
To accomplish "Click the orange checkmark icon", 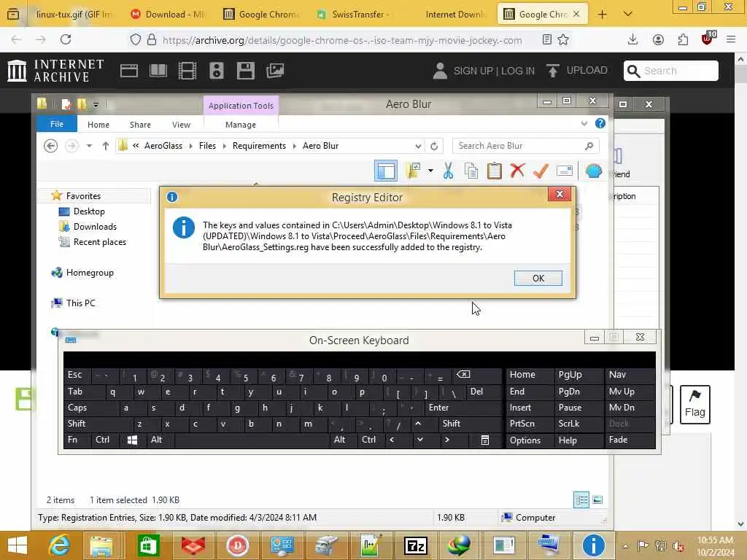I will pyautogui.click(x=541, y=171).
